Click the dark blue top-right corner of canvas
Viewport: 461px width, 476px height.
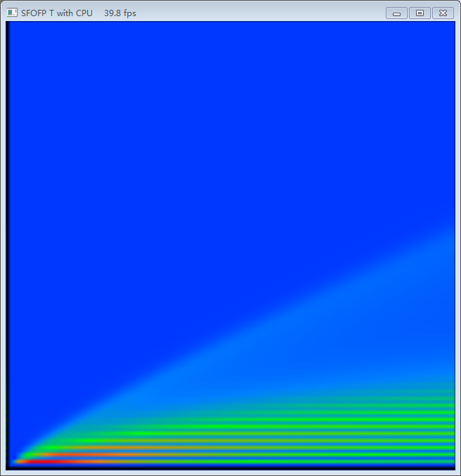pyautogui.click(x=443, y=32)
